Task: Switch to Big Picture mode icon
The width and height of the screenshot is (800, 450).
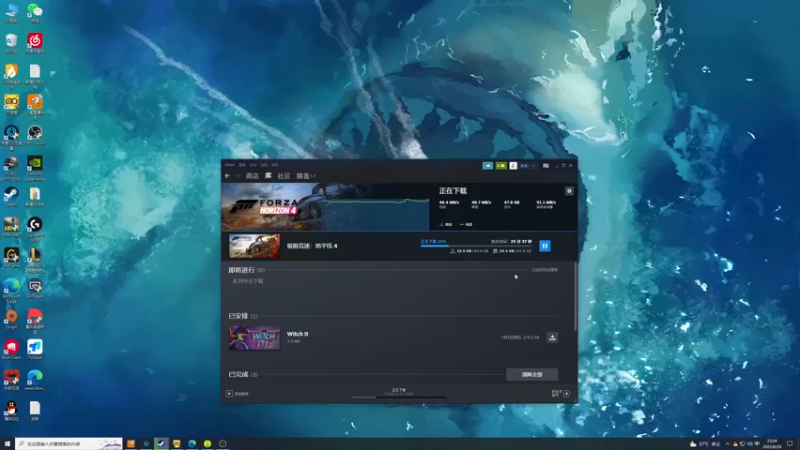Action: click(x=545, y=166)
